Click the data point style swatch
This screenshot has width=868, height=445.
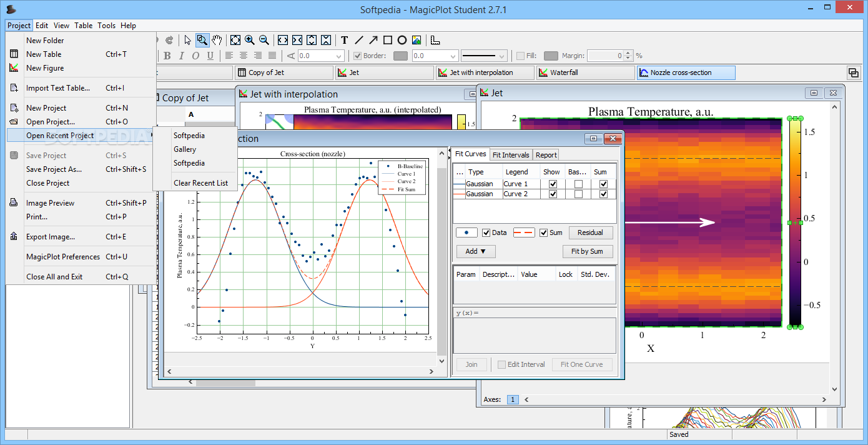coord(466,232)
